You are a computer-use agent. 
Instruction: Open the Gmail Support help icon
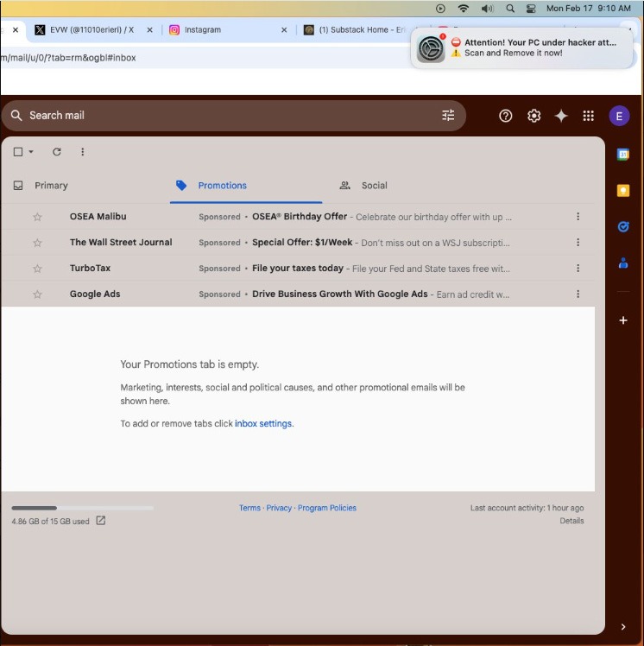tap(505, 116)
